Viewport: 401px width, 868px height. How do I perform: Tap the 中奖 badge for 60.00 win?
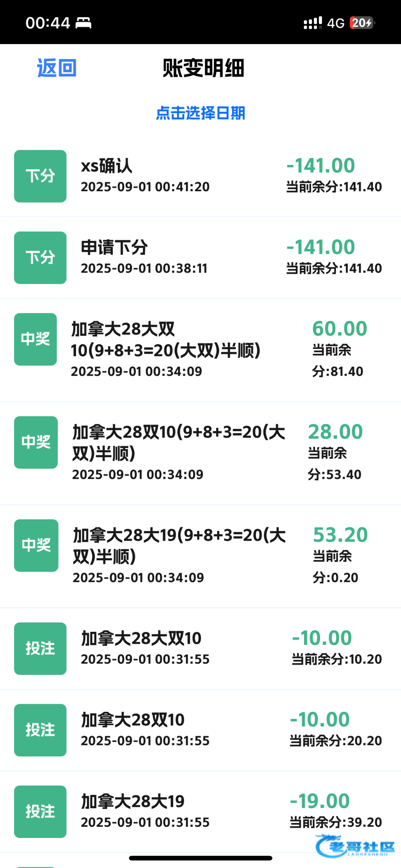(x=35, y=339)
